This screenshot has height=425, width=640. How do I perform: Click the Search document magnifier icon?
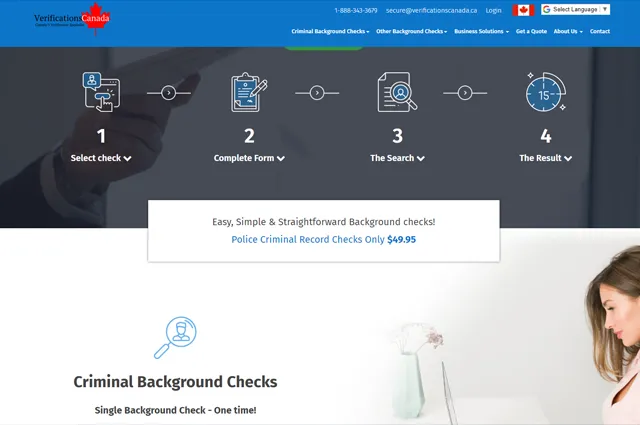[397, 92]
